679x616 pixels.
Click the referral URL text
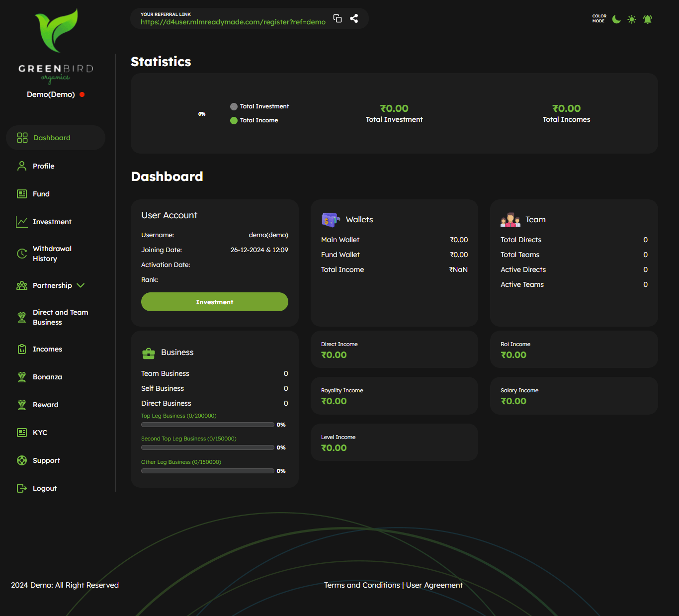pyautogui.click(x=233, y=22)
